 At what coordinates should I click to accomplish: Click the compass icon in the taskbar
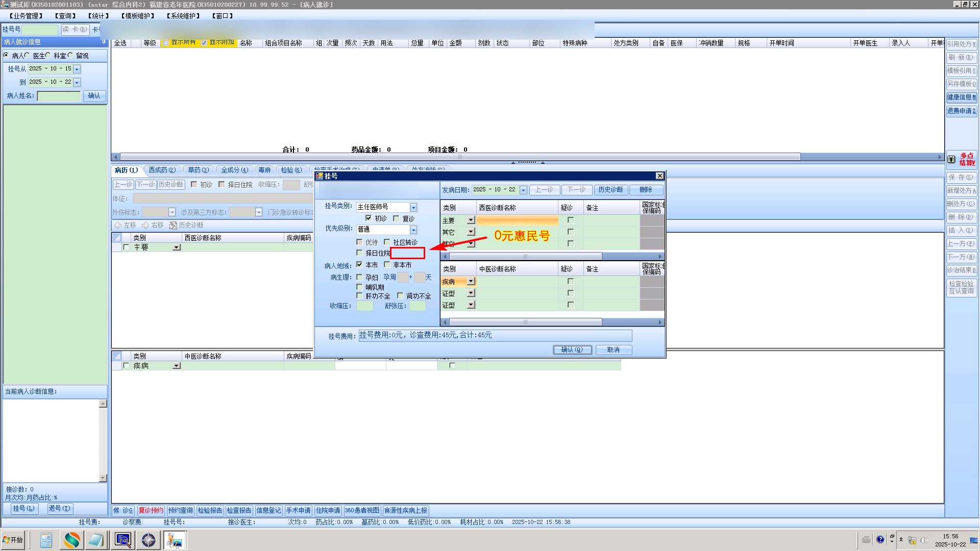[x=149, y=540]
